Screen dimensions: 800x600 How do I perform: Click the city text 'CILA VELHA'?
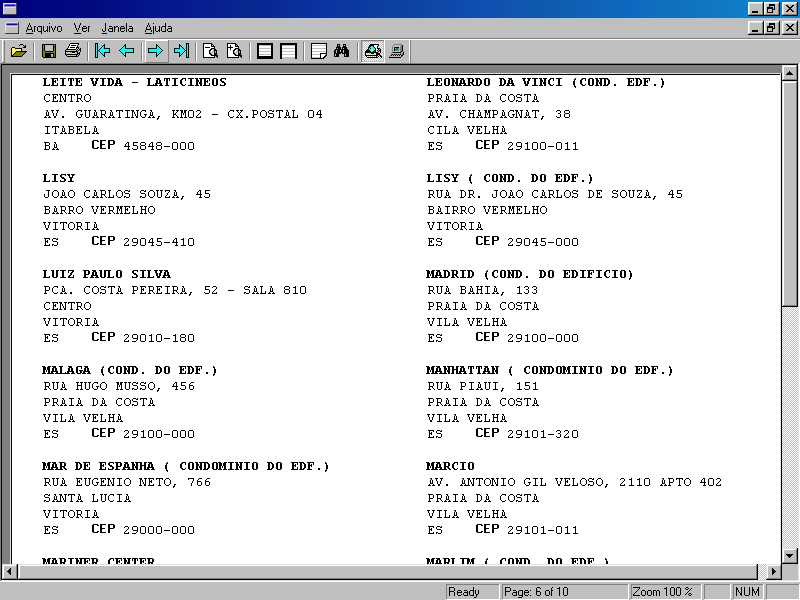[467, 130]
